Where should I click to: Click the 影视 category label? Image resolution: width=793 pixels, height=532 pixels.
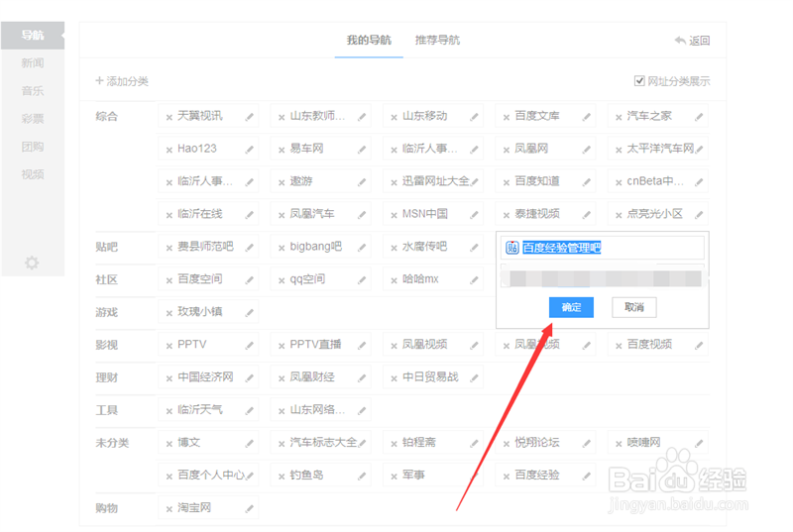coord(106,345)
